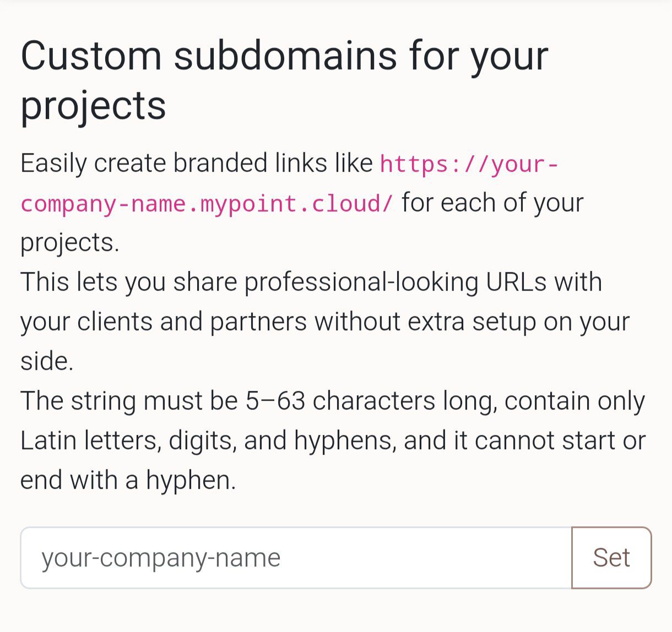Image resolution: width=672 pixels, height=632 pixels.
Task: Click "projects." ending the first paragraph
Action: click(69, 242)
